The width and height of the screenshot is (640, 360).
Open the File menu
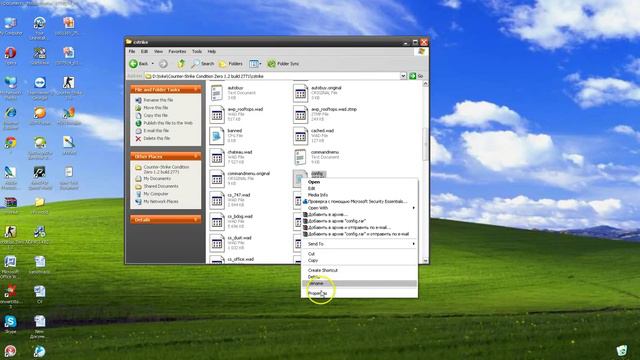click(x=132, y=51)
